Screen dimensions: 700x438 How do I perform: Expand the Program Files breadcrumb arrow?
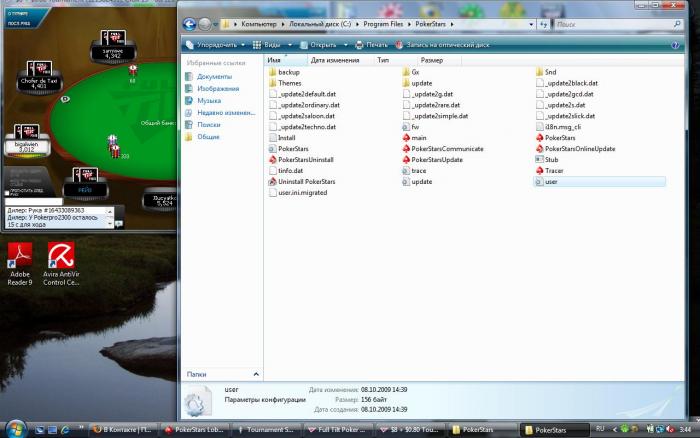[409, 24]
